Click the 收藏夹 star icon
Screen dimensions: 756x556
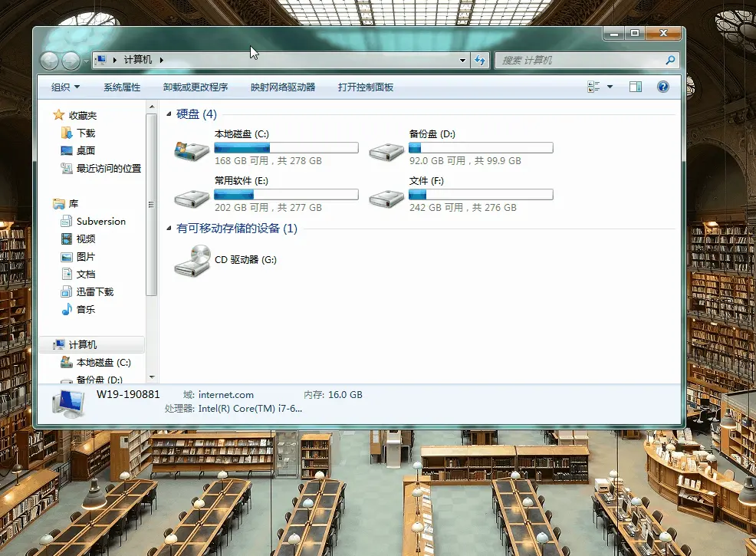[x=59, y=115]
